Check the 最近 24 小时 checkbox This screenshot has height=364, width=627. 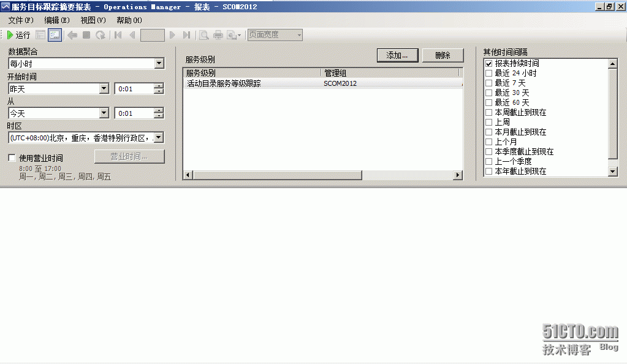(x=488, y=73)
